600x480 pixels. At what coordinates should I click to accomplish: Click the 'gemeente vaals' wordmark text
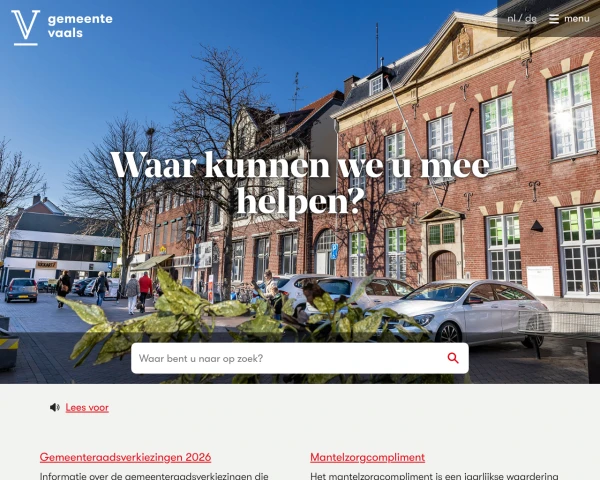[x=80, y=26]
